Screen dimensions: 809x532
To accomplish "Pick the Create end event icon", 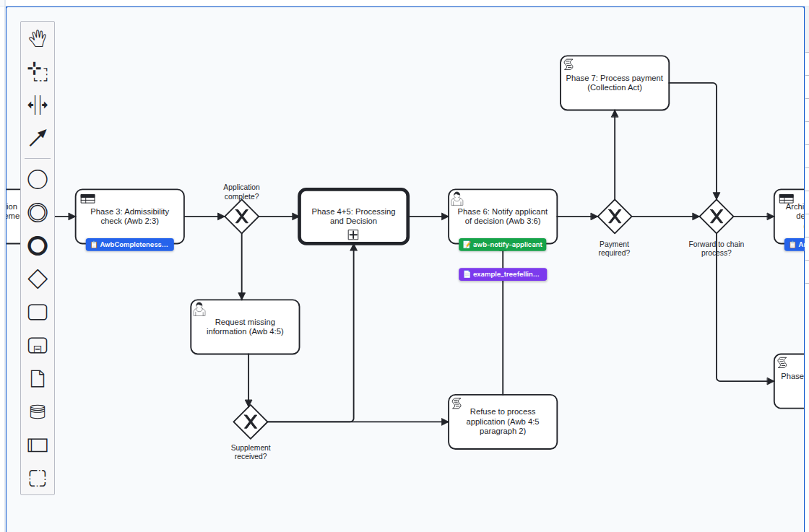I will click(38, 245).
